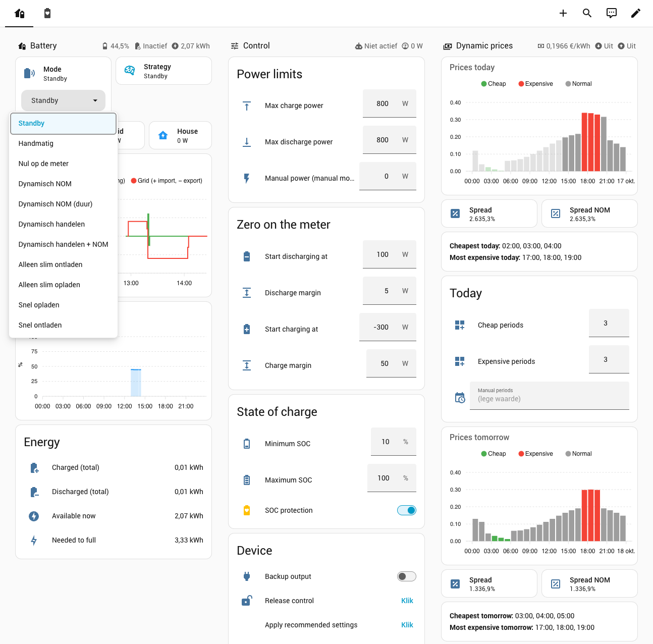Screen dimensions: 653x644
Task: Click the Strategy brain icon
Action: click(130, 71)
